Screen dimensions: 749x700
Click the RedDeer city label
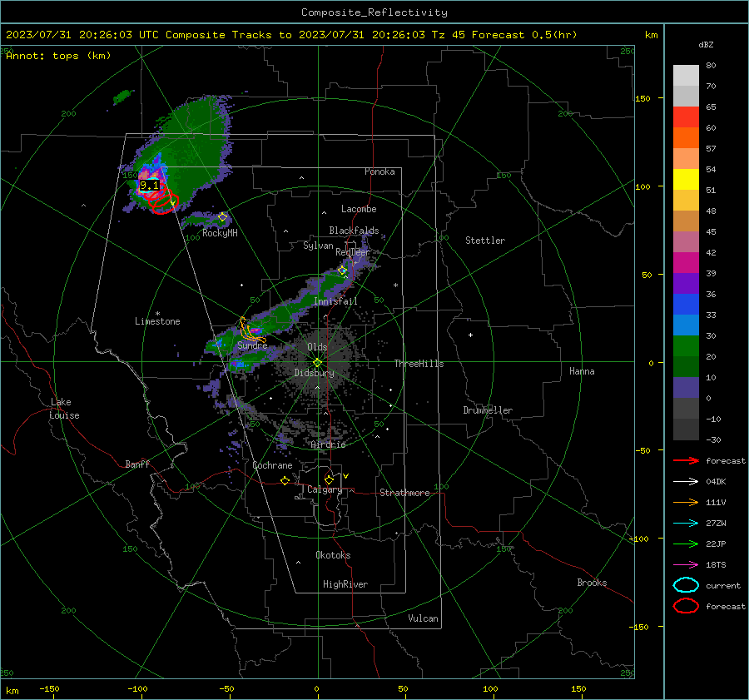(353, 252)
